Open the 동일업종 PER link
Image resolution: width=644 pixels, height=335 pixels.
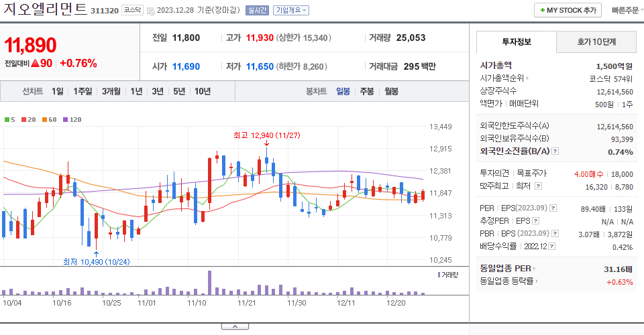[508, 269]
